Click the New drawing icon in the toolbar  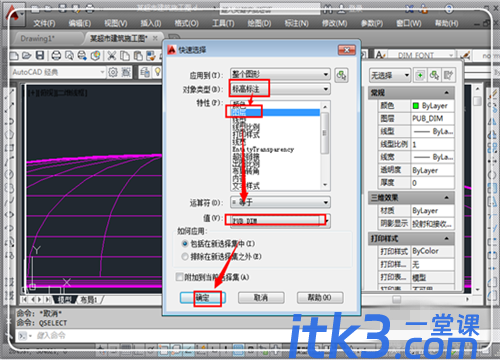click(14, 55)
